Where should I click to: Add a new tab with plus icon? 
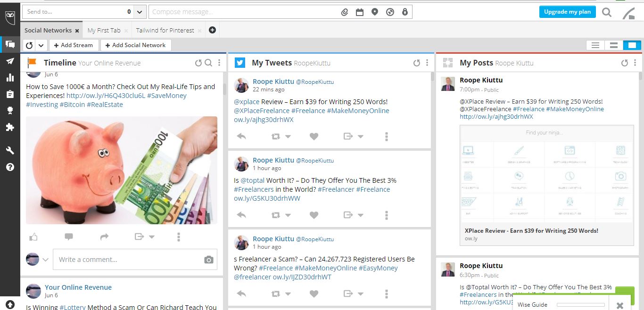212,30
